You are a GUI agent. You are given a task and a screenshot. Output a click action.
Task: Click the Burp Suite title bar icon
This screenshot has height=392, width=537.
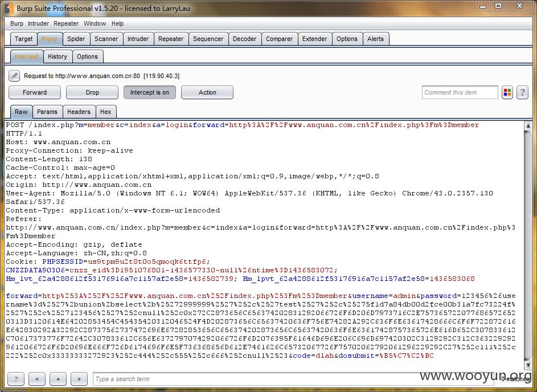coord(9,8)
